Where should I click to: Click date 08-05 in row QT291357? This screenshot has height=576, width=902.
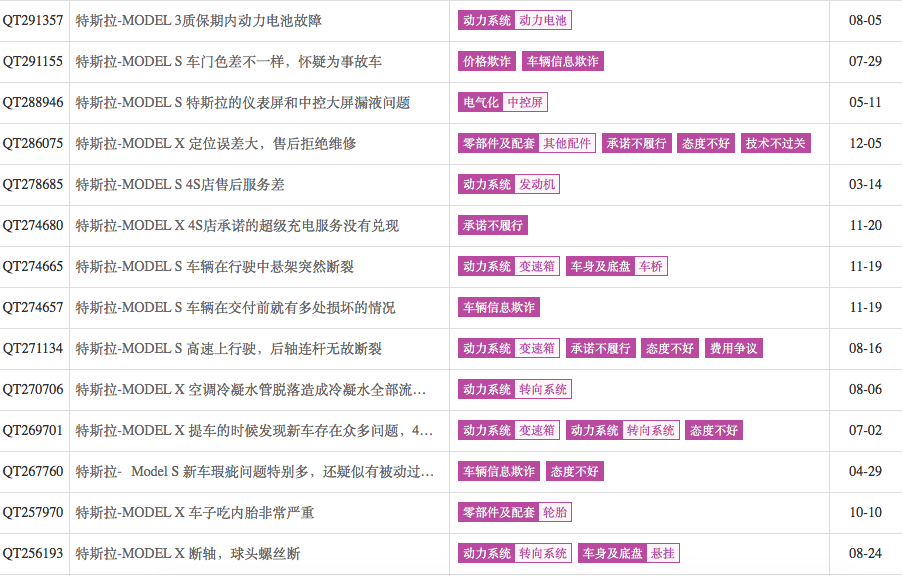point(865,21)
